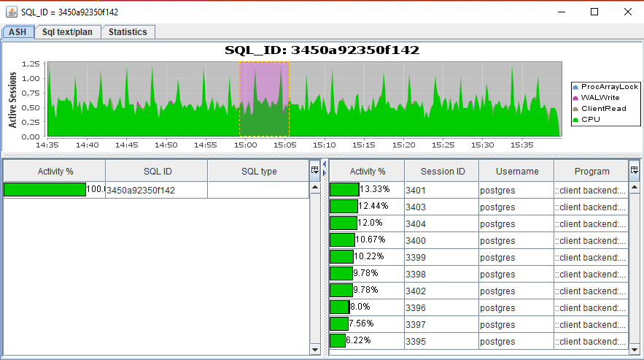Select session 3403 row

click(x=479, y=207)
